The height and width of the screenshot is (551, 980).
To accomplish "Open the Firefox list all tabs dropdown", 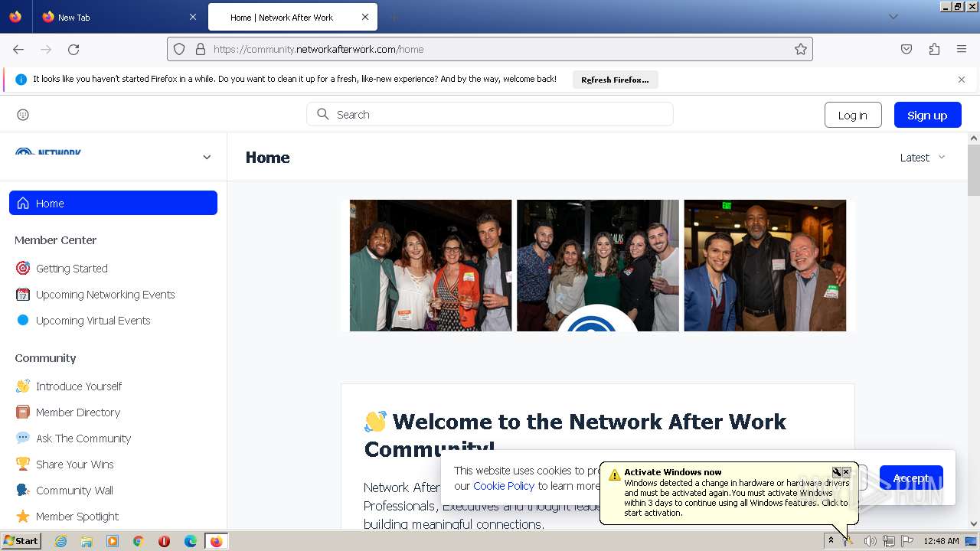I will [893, 17].
